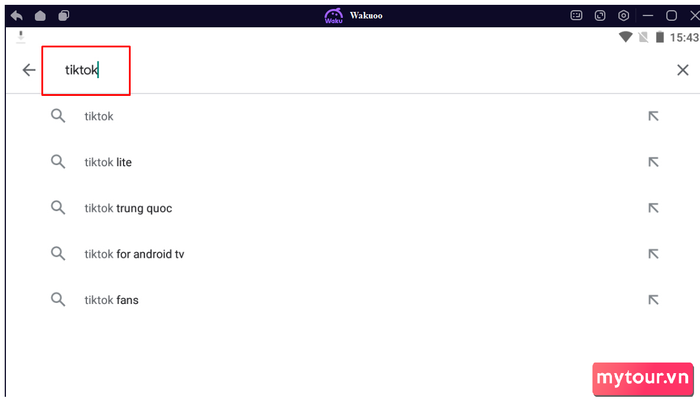This screenshot has height=404, width=700.
Task: Click the download notification icon
Action: click(21, 37)
